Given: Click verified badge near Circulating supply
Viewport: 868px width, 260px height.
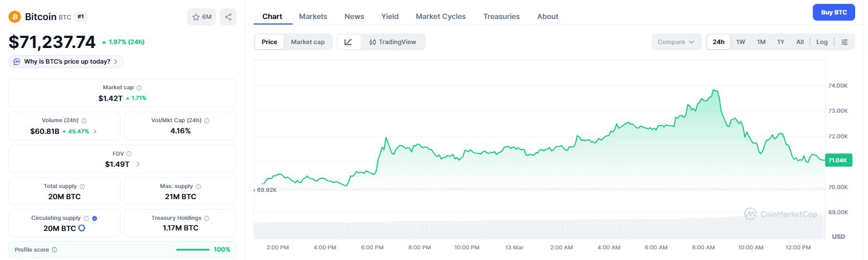Looking at the screenshot, I should [x=94, y=218].
